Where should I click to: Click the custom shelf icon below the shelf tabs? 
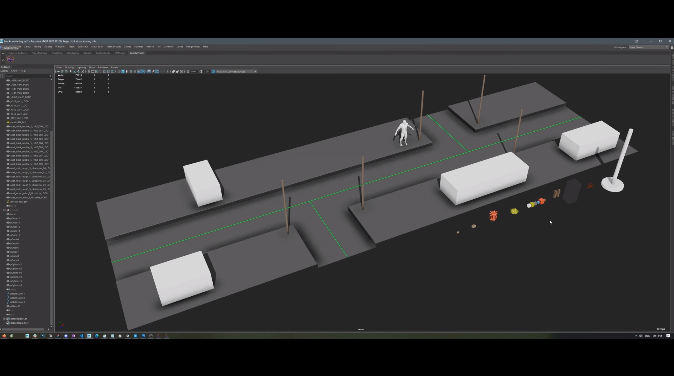coord(11,59)
